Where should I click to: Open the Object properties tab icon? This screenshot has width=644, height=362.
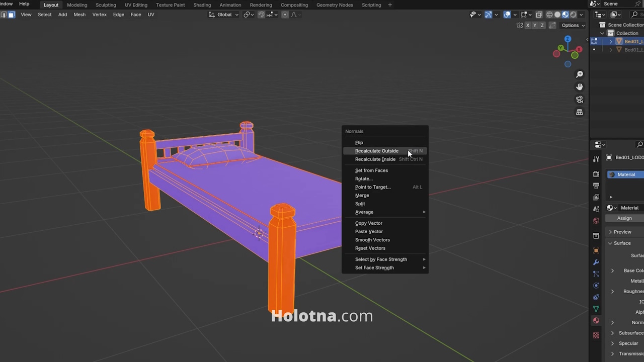coord(596,250)
